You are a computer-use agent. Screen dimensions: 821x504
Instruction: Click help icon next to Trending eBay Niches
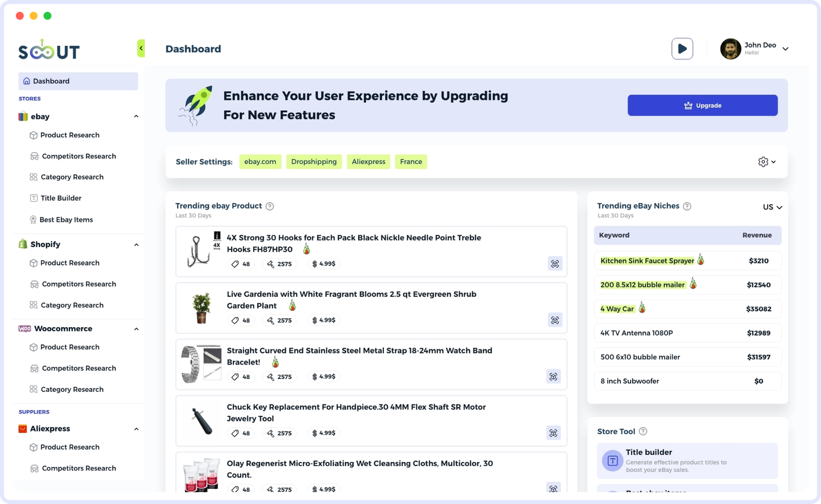687,206
